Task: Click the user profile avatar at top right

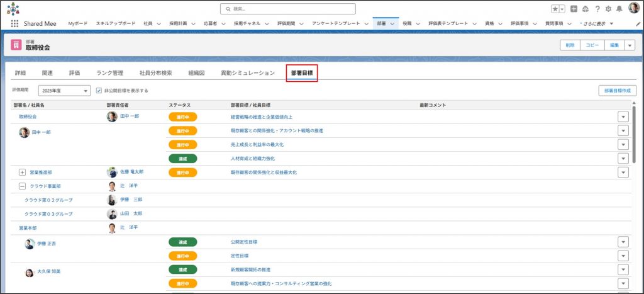Action: 633,8
